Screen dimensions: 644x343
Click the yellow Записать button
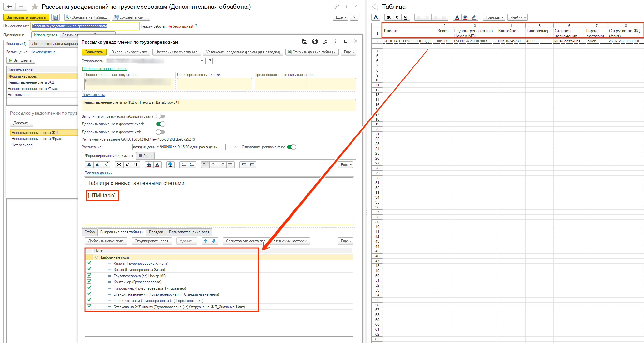94,52
